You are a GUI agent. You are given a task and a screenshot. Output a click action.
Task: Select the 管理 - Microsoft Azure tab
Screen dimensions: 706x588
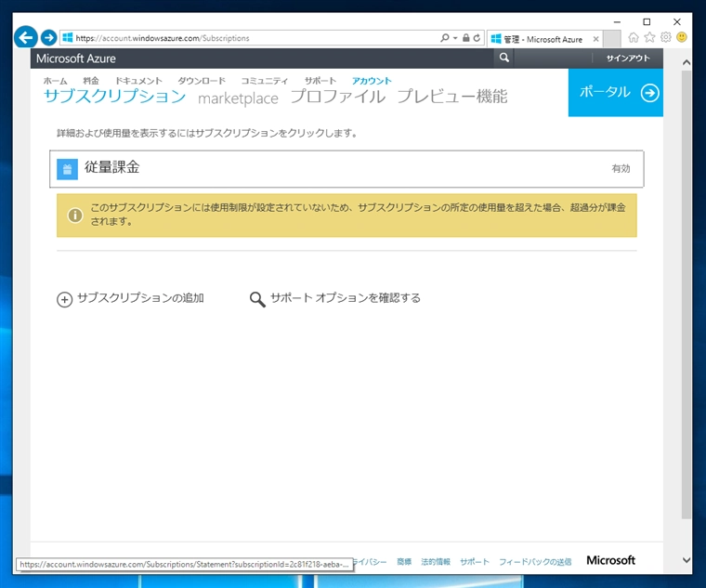coord(543,39)
